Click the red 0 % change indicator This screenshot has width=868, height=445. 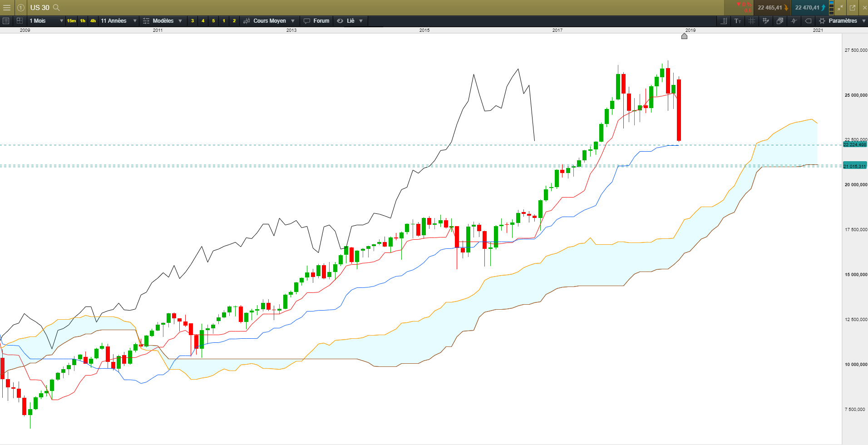[x=745, y=5]
